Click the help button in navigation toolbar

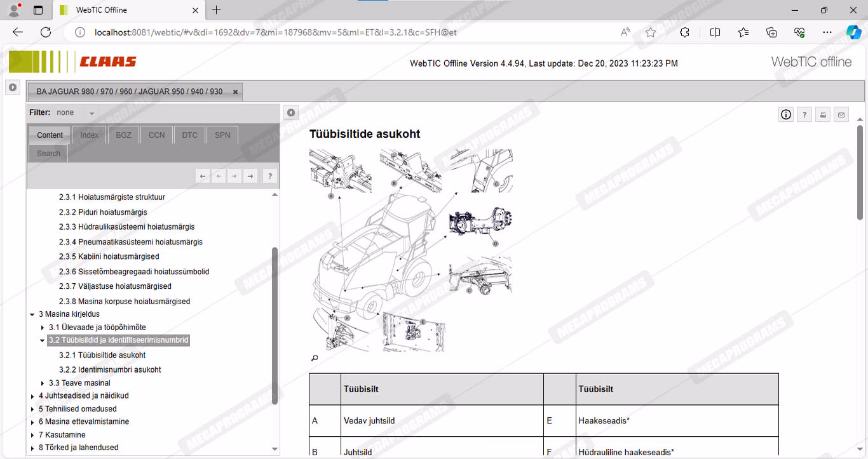[269, 176]
